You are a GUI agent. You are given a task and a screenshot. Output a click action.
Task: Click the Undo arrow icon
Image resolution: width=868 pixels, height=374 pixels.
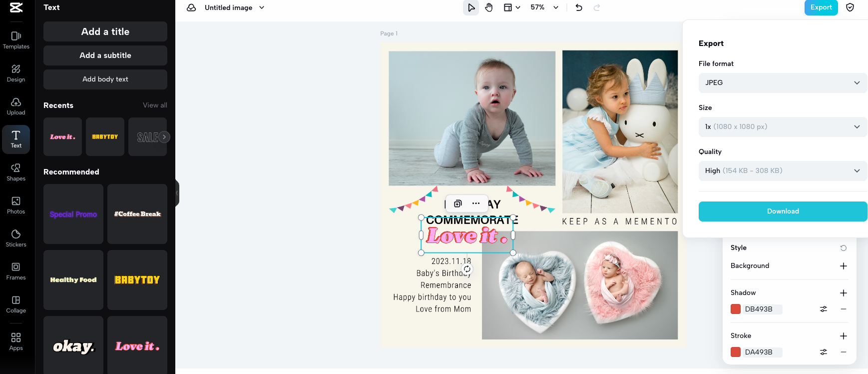[579, 7]
